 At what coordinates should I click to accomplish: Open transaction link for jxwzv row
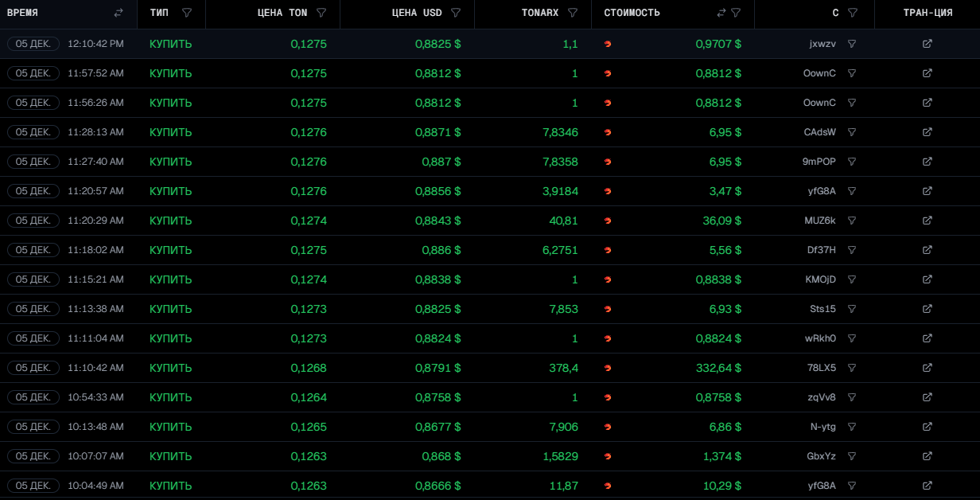pyautogui.click(x=927, y=44)
